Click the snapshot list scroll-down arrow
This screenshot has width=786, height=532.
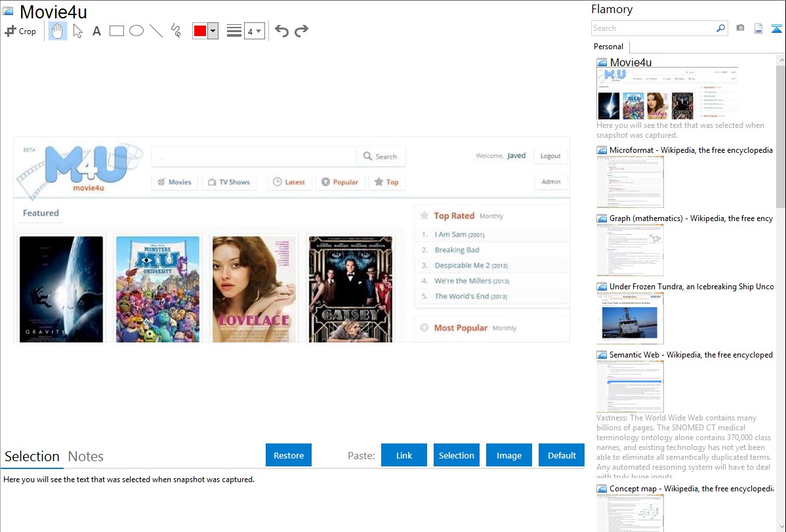click(781, 527)
